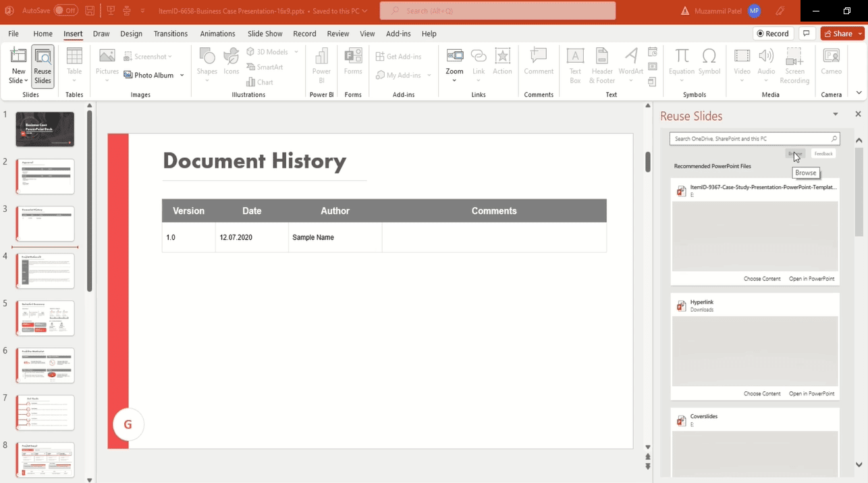Expand the Photo Album dropdown
The height and width of the screenshot is (483, 868).
click(x=181, y=75)
